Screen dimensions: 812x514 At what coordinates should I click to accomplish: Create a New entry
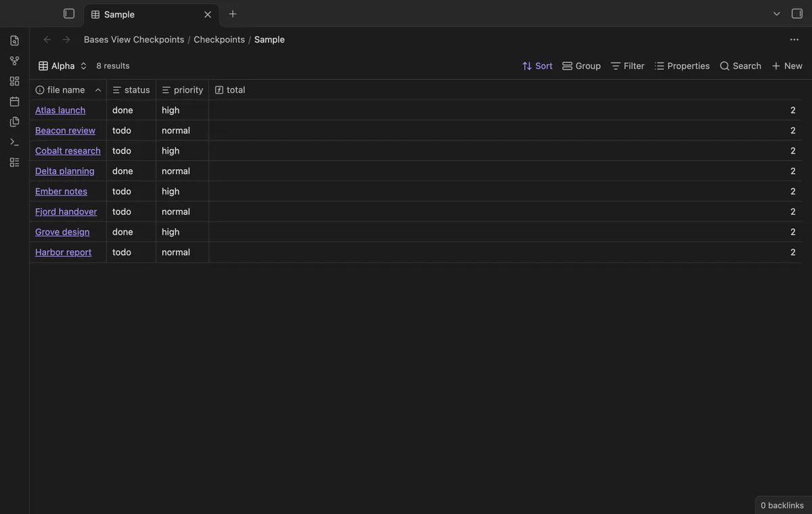787,66
